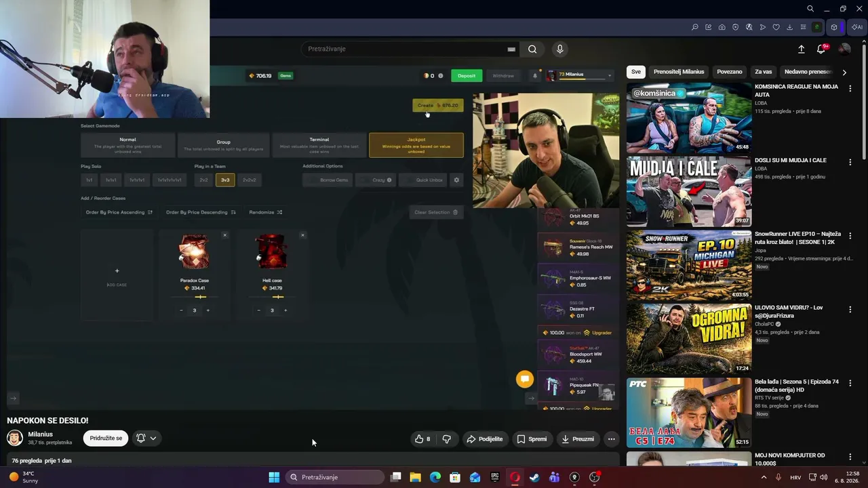The width and height of the screenshot is (868, 488).
Task: Click the Opera browser taskbar icon
Action: point(515,477)
